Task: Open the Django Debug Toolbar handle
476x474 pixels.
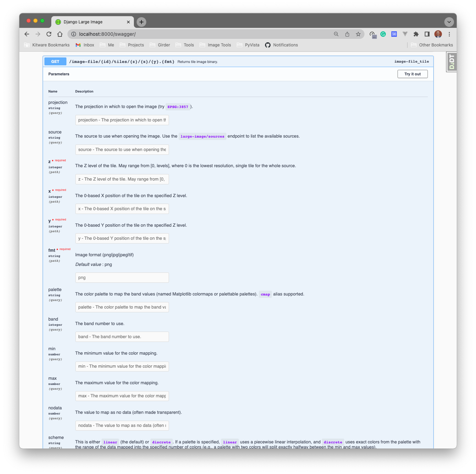Action: tap(452, 62)
